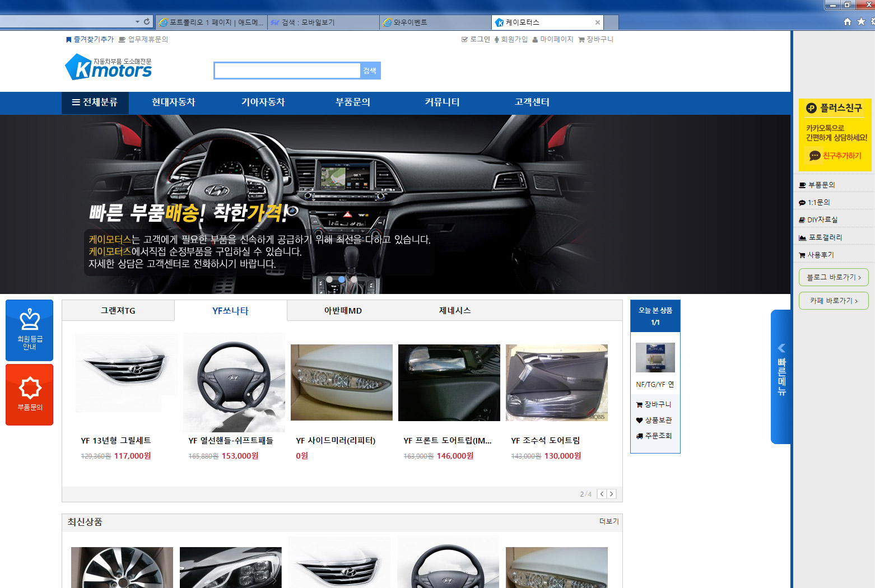Switch to 포트폴리오 browser tab
The image size is (875, 588).
pos(211,22)
